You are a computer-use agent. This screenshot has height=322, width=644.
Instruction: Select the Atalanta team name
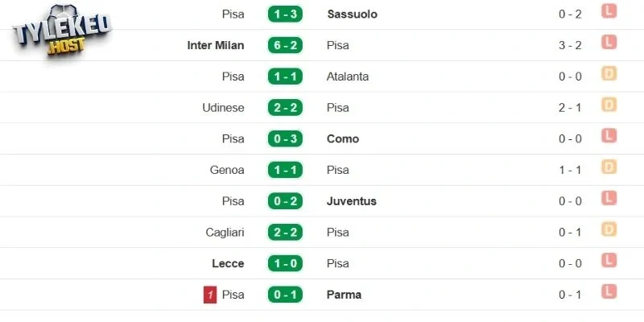348,76
